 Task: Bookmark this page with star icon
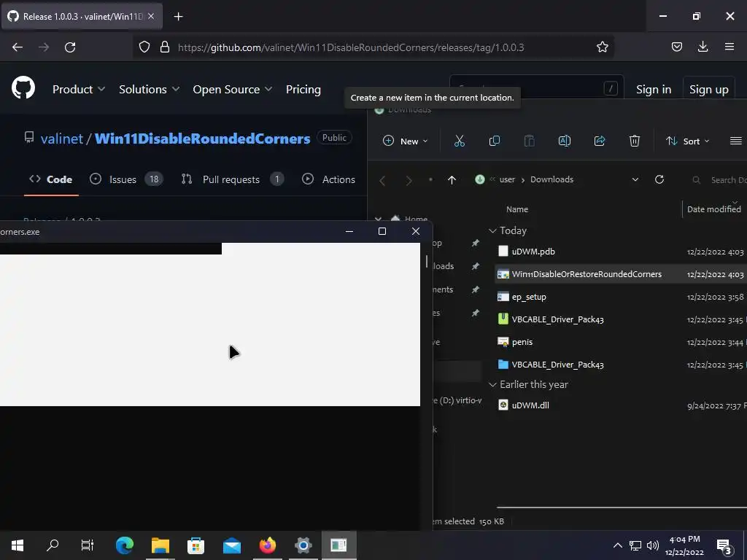pyautogui.click(x=602, y=47)
